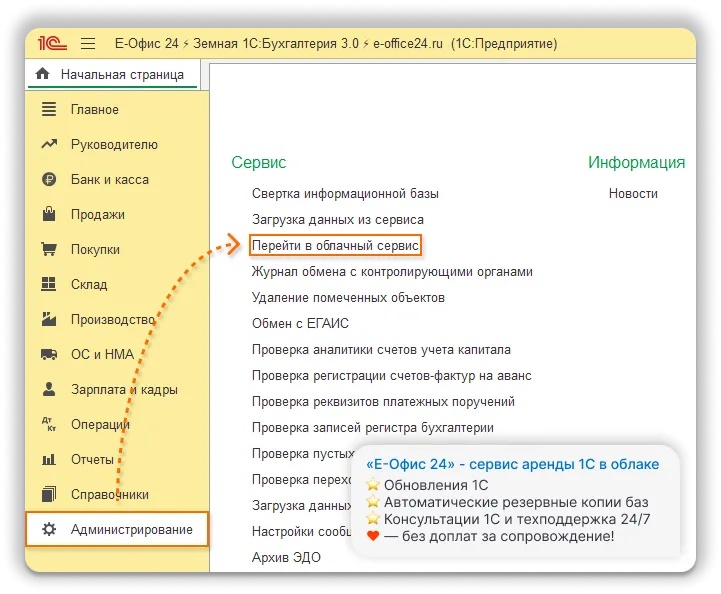
Task: Click the Производство factory icon
Action: point(48,320)
